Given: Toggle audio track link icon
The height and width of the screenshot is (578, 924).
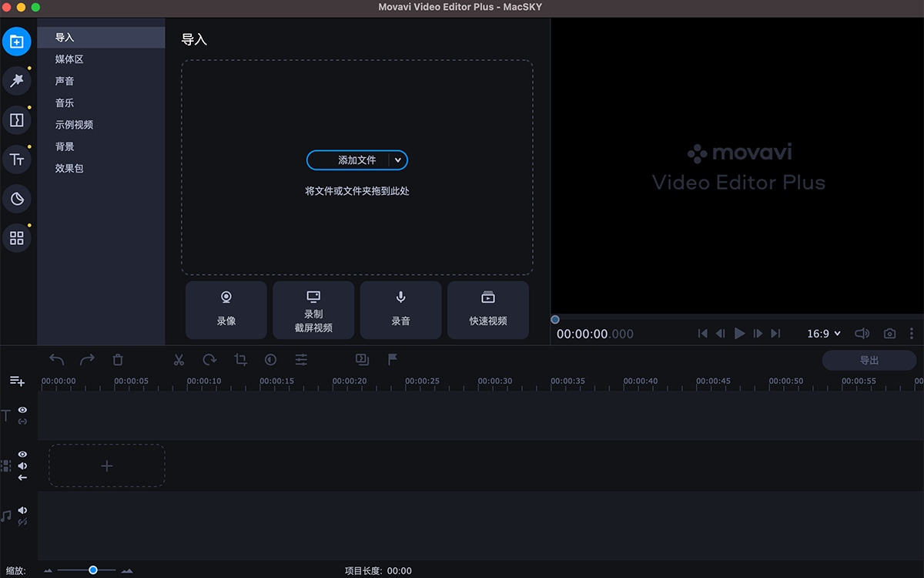Looking at the screenshot, I should [x=22, y=522].
